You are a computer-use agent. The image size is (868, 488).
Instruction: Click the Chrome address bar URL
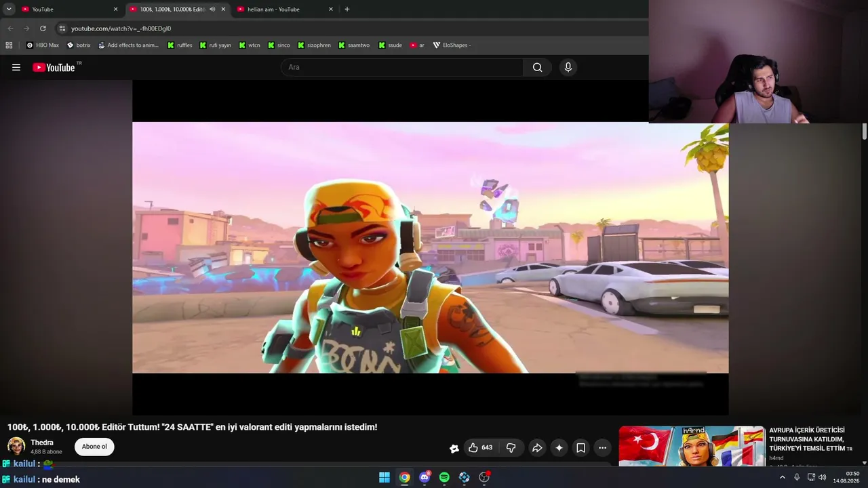[x=121, y=28]
